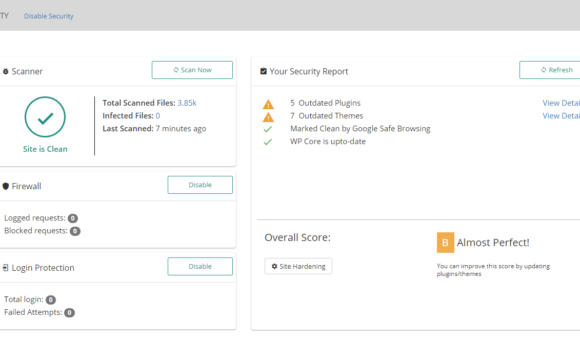Click WP Core is upto-date text
Screen dimensions: 580x360
328,142
